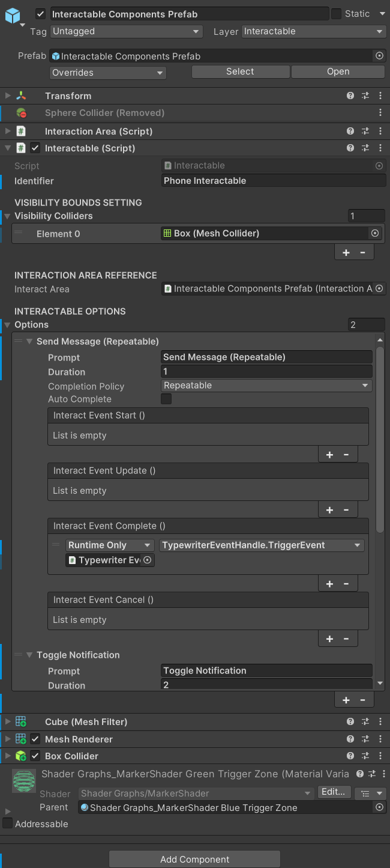The image size is (390, 868).
Task: Open the Runtime Only dropdown
Action: (110, 545)
